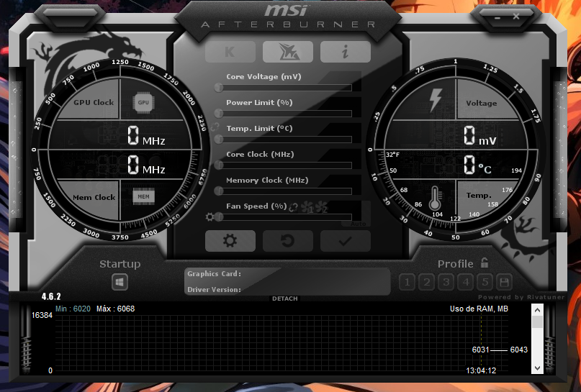Click the Memory Clock slider handle
The height and width of the screenshot is (392, 581).
[x=219, y=191]
